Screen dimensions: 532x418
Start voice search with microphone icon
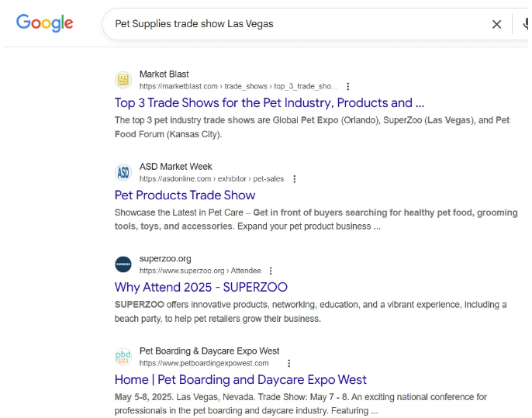click(x=526, y=24)
